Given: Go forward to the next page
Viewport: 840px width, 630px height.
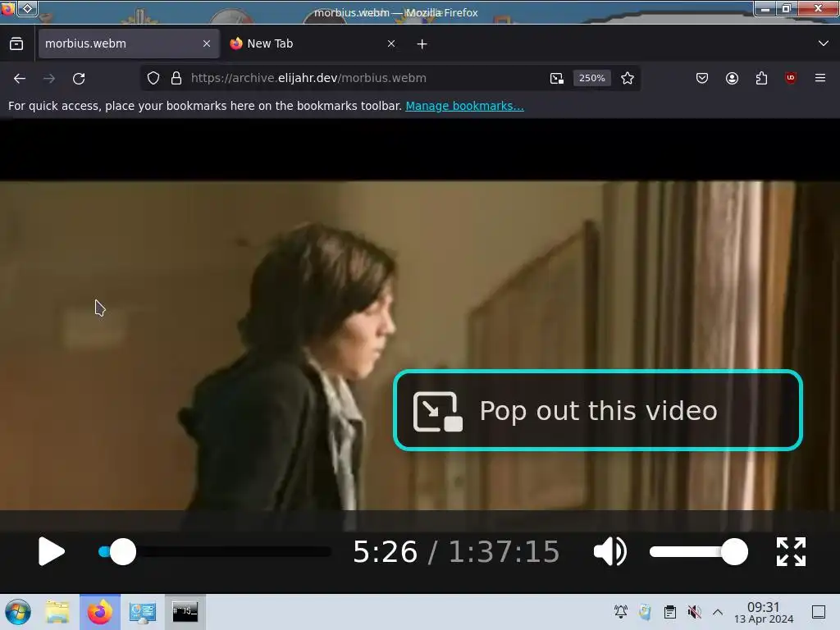Looking at the screenshot, I should (x=49, y=79).
